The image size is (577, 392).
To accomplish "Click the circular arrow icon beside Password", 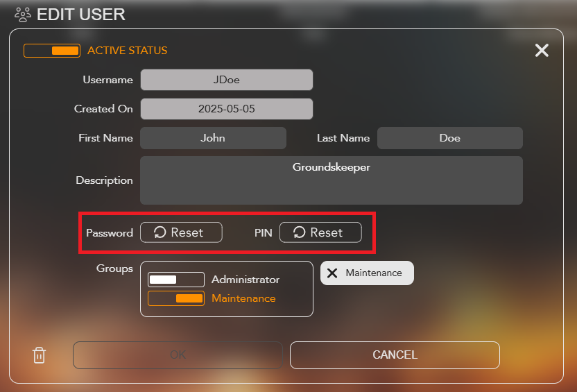I will (x=160, y=232).
